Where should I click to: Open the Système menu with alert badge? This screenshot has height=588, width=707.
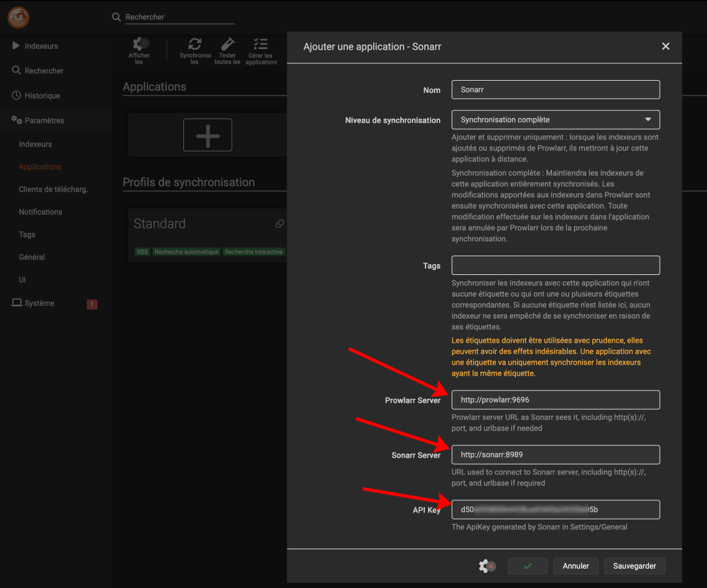point(40,303)
